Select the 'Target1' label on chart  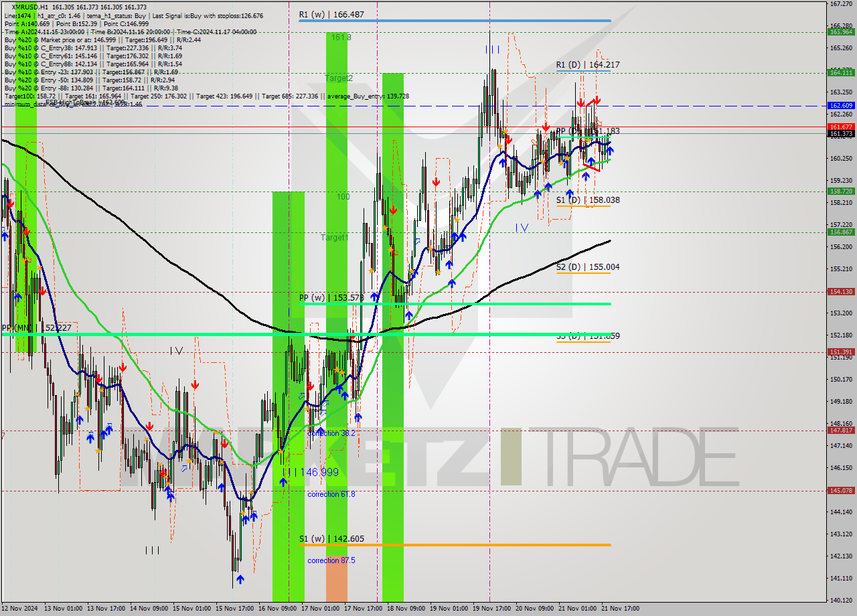click(x=334, y=238)
